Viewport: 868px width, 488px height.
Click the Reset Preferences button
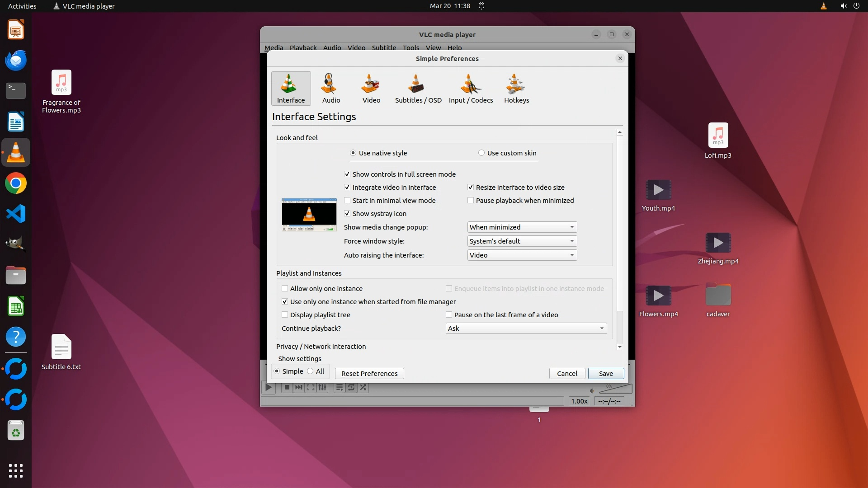(x=369, y=374)
